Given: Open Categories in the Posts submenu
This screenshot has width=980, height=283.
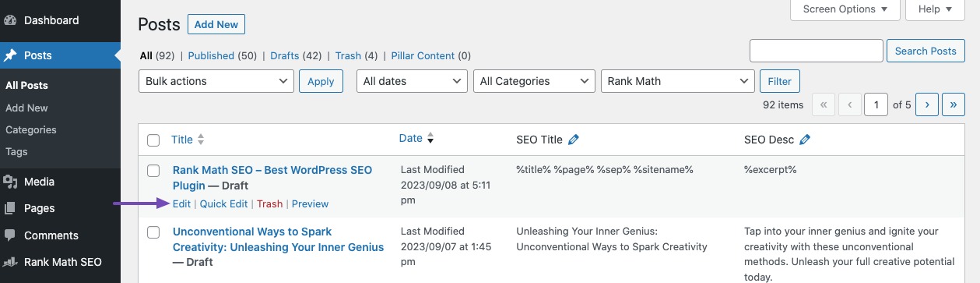Looking at the screenshot, I should (x=31, y=129).
